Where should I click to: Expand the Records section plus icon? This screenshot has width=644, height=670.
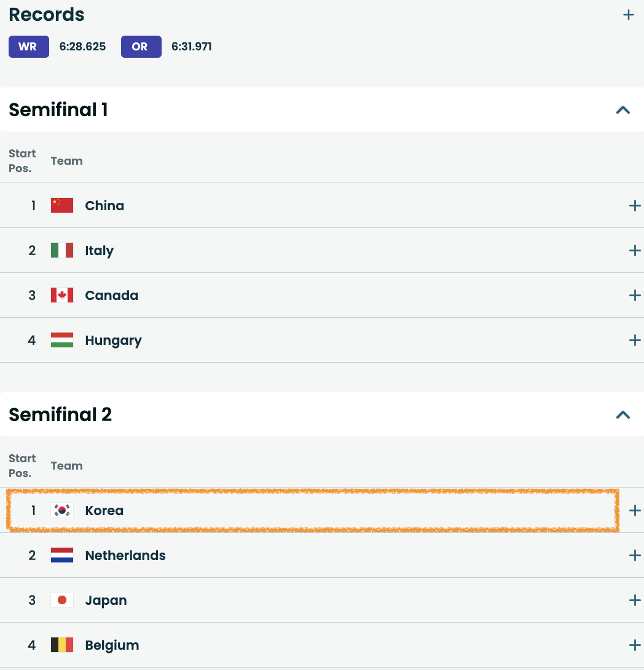(x=628, y=15)
